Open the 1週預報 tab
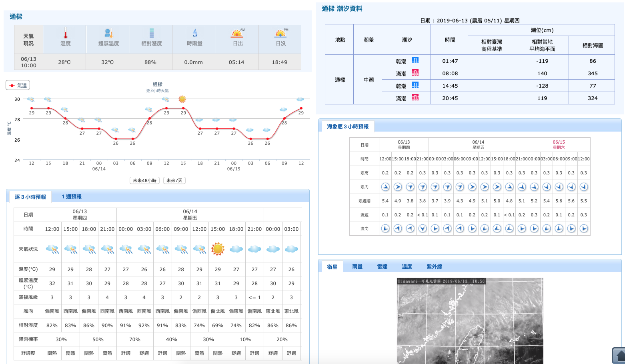Screen dimensions: 625x364 [72, 197]
